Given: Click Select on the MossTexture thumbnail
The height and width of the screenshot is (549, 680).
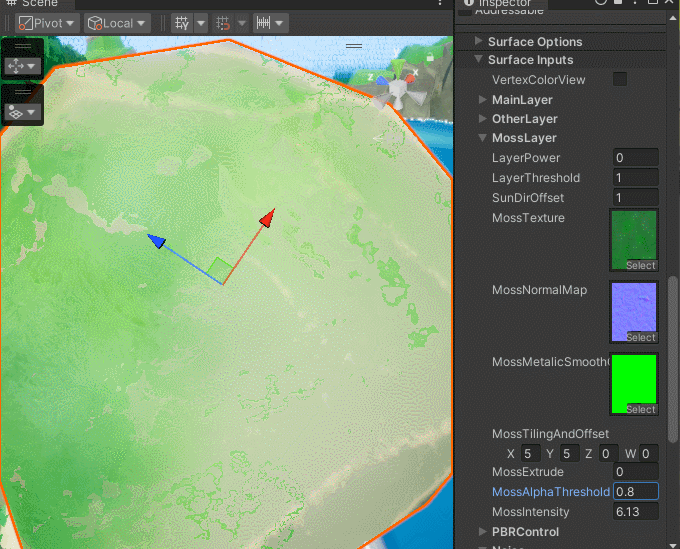Looking at the screenshot, I should [640, 265].
